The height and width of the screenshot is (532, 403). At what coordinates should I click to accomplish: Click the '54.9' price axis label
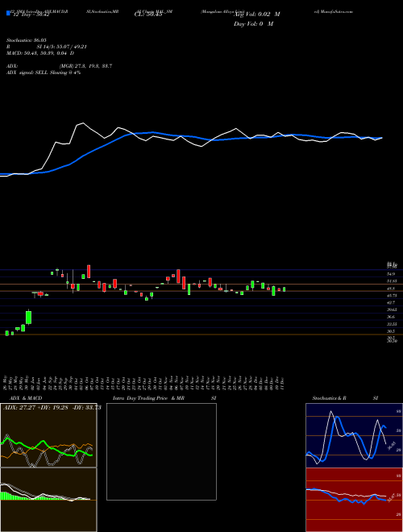[x=391, y=274]
